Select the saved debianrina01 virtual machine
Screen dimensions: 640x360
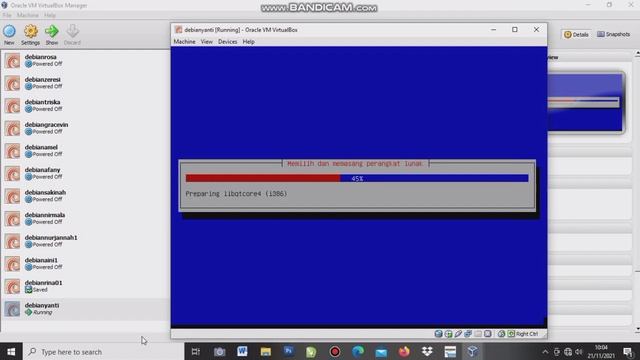(x=85, y=286)
